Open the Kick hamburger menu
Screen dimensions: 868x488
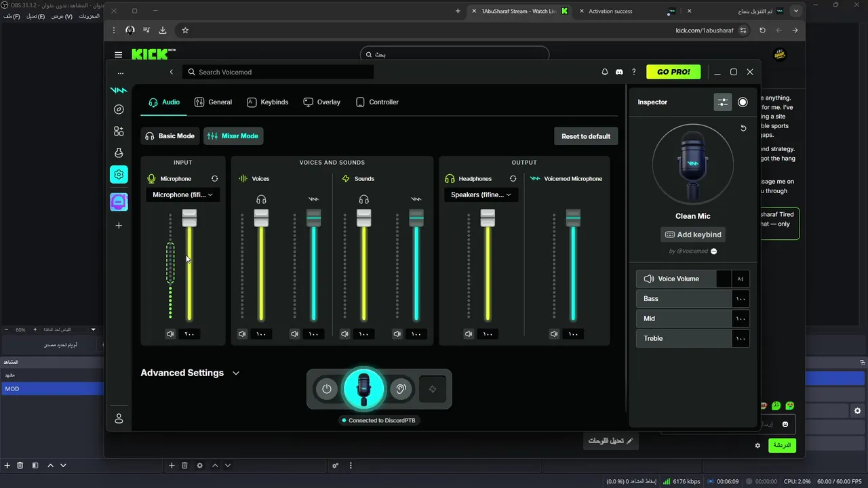click(x=119, y=55)
